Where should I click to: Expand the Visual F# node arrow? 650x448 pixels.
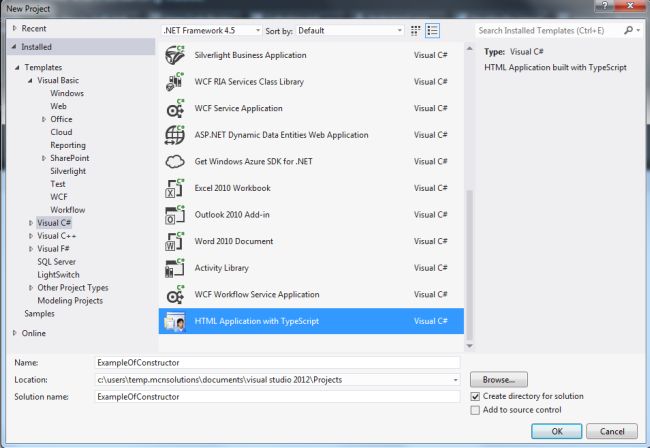tap(30, 249)
